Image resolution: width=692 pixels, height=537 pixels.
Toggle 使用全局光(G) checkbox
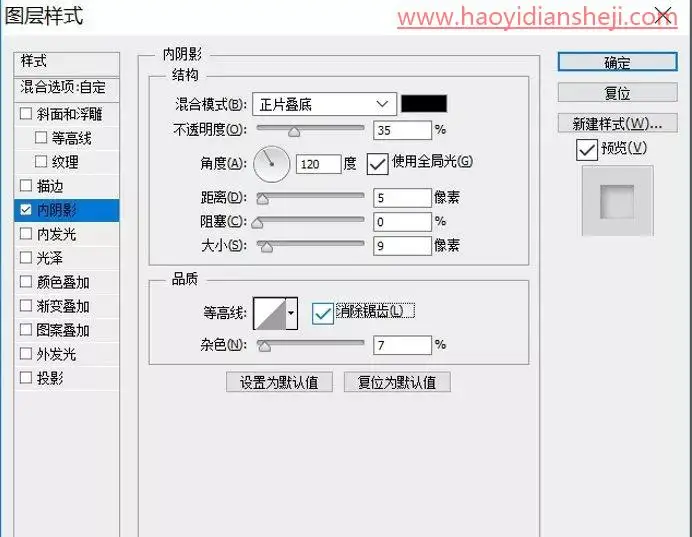pyautogui.click(x=377, y=164)
